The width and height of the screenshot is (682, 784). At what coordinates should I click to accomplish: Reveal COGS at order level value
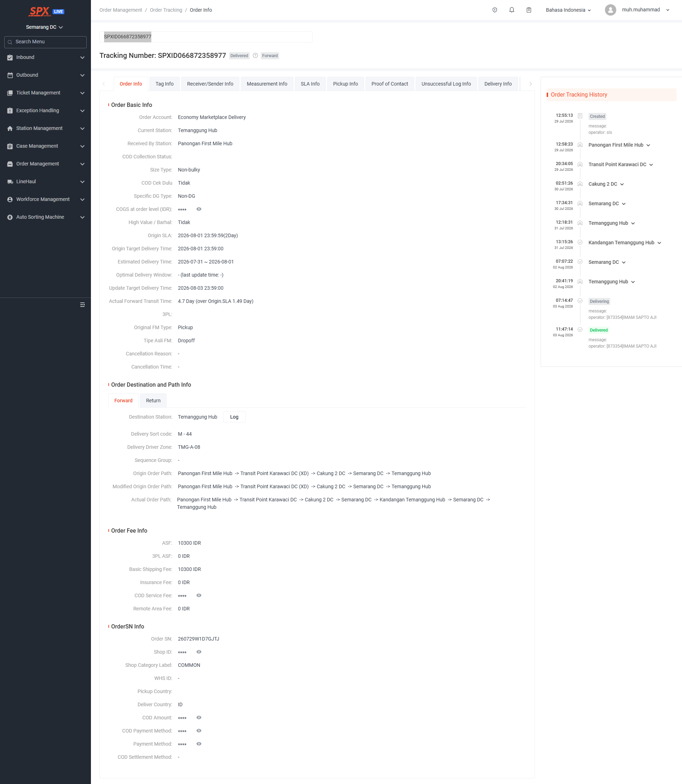point(199,209)
